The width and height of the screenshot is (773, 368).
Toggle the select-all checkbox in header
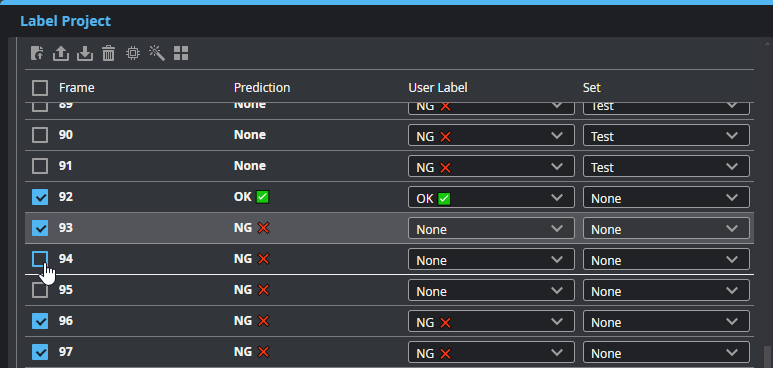pyautogui.click(x=40, y=88)
